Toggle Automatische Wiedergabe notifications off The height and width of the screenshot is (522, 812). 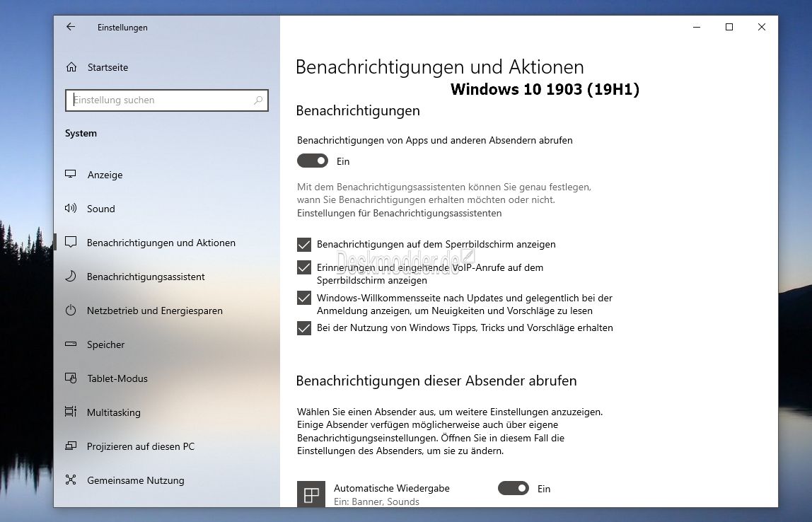pos(514,488)
